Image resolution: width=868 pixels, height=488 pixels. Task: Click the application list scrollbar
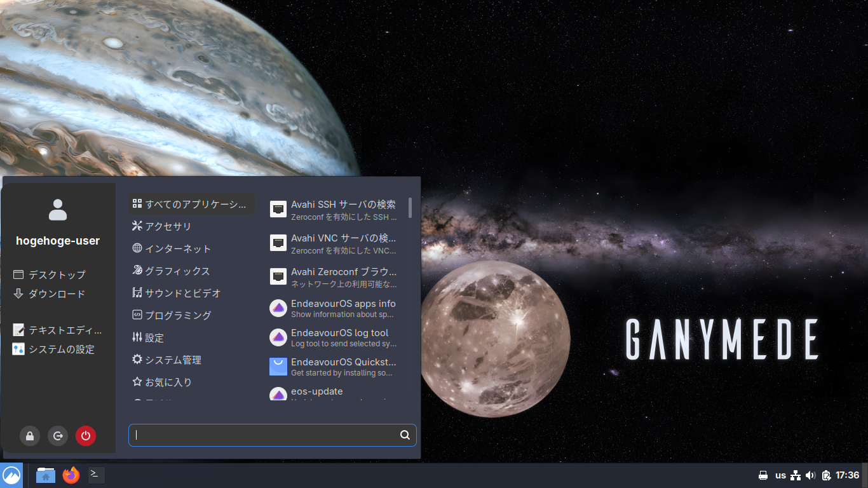click(x=410, y=208)
